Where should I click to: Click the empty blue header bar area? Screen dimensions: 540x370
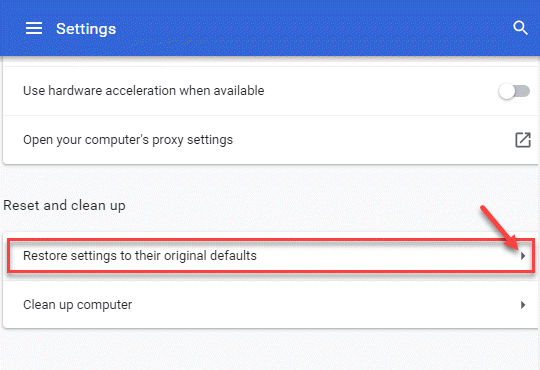pos(310,28)
